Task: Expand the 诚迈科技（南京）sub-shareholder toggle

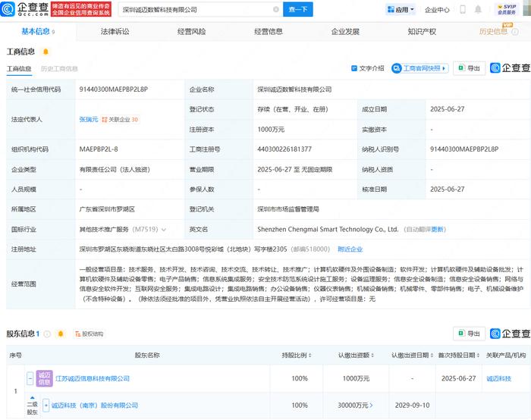Action: (x=46, y=405)
